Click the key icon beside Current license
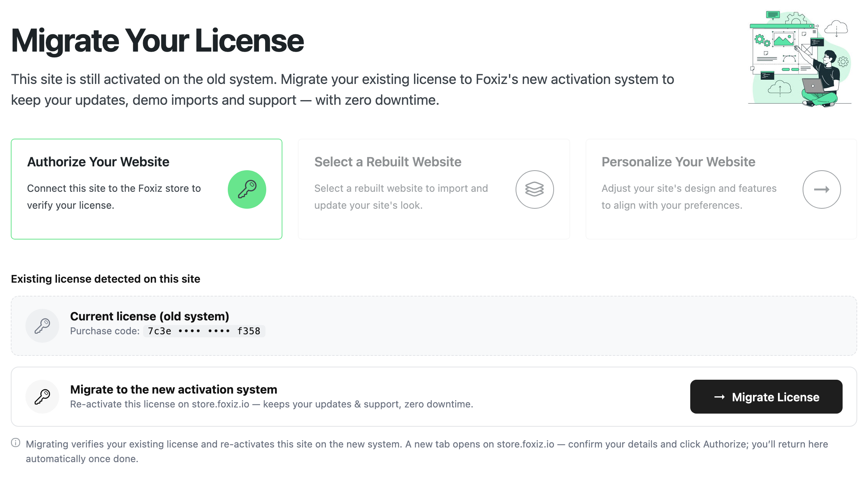Viewport: 868px width, 486px height. (42, 326)
